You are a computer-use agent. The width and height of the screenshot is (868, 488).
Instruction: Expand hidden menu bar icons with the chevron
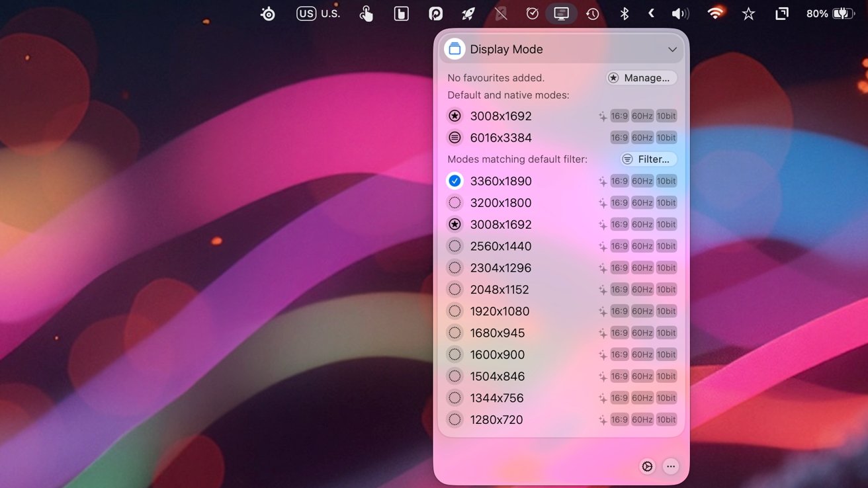point(650,13)
